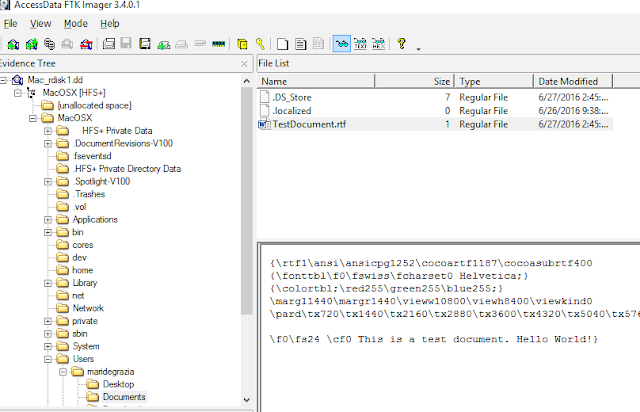Click the Export Directory Listing icon
The width and height of the screenshot is (640, 412).
(x=318, y=44)
